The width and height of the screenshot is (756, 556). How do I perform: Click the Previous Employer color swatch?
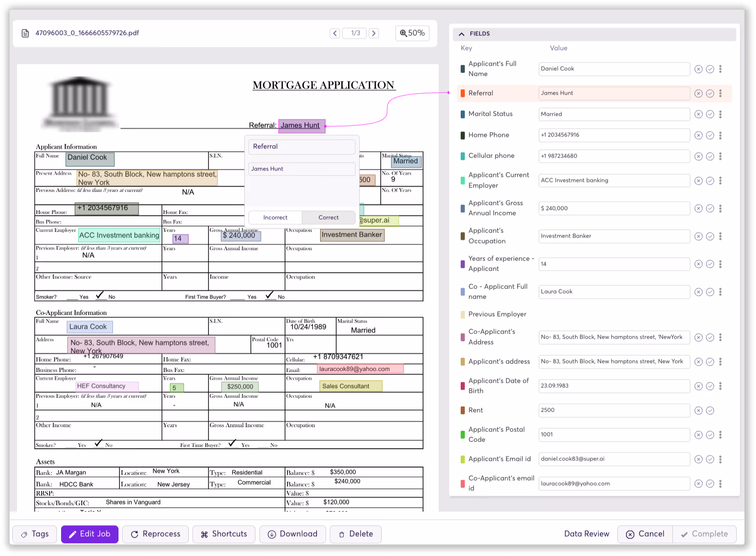pyautogui.click(x=463, y=315)
